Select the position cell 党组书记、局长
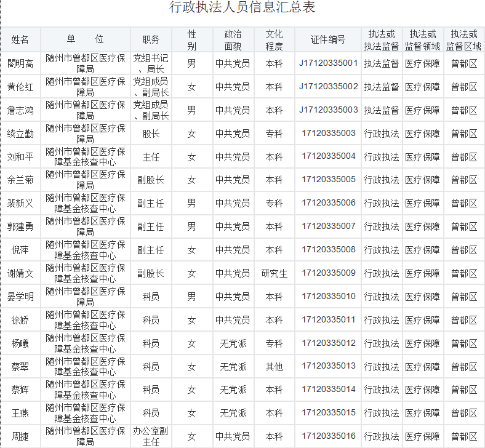This screenshot has height=448, width=485. point(151,63)
